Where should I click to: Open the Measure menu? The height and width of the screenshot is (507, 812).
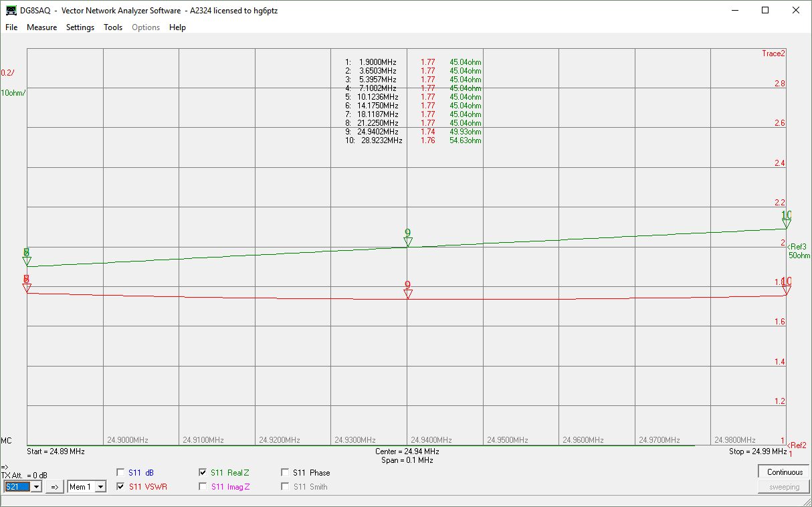tap(41, 27)
